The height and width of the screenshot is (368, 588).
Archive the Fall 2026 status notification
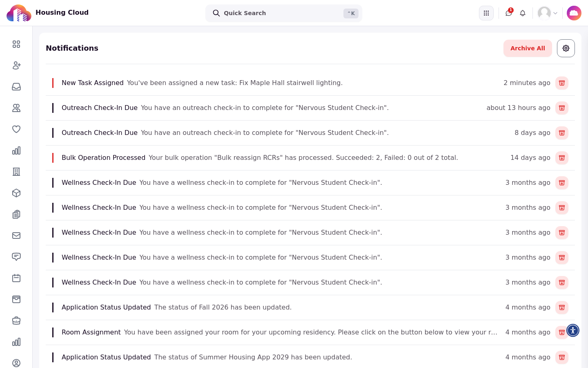(x=562, y=307)
